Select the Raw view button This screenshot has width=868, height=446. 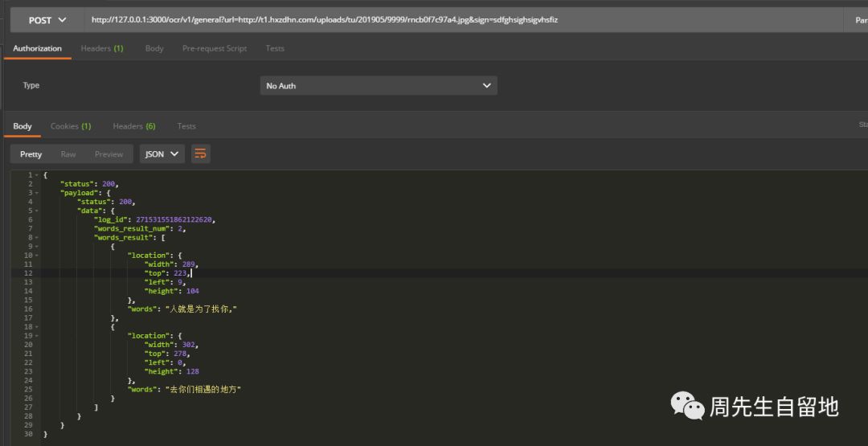pyautogui.click(x=68, y=154)
